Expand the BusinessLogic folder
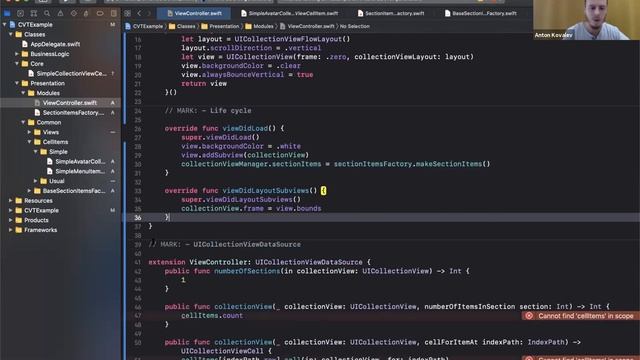 click(x=17, y=54)
